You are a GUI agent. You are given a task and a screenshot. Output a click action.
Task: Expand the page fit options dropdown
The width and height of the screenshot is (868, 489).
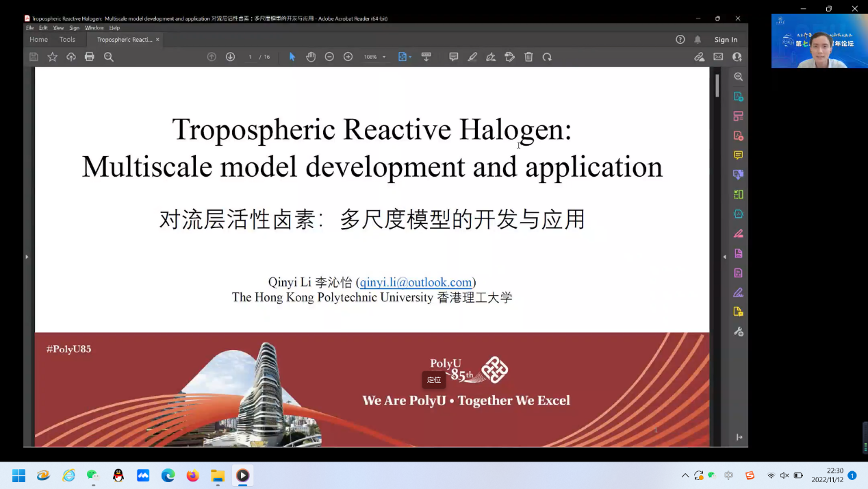[410, 57]
